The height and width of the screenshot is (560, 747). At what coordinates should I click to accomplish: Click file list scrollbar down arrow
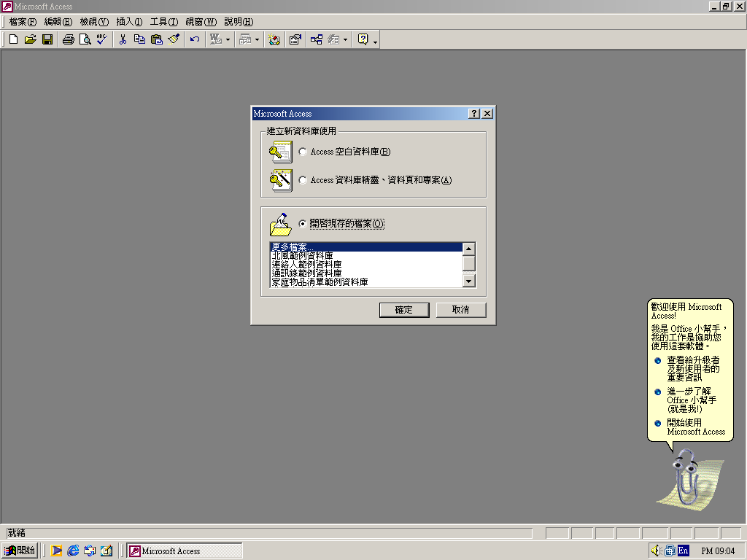tap(469, 281)
